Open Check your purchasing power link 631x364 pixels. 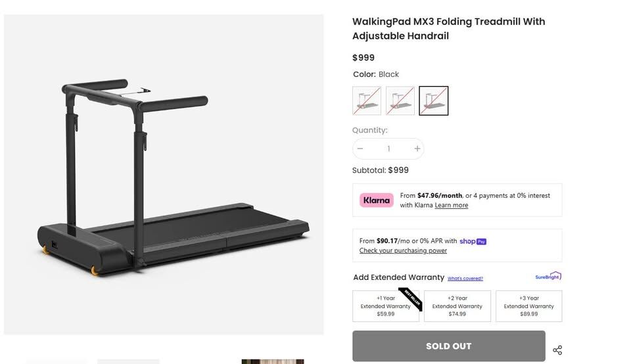point(403,250)
